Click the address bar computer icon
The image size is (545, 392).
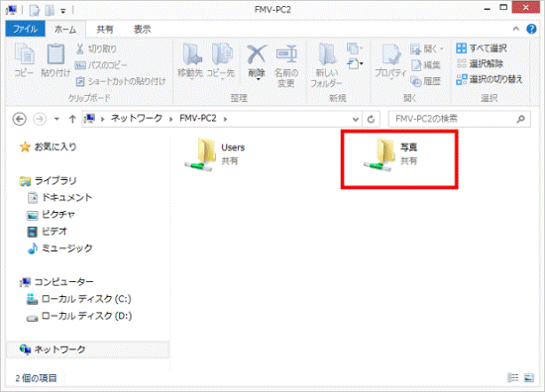click(89, 119)
